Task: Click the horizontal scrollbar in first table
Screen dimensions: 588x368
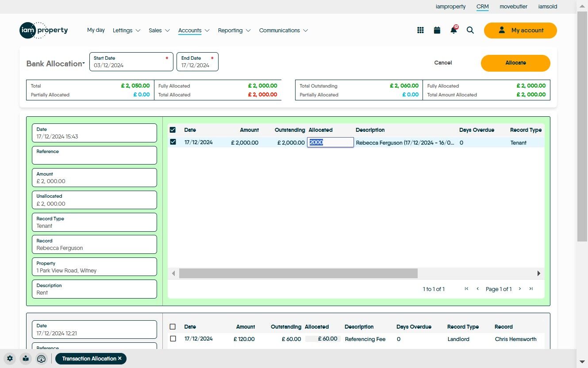Action: click(298, 273)
